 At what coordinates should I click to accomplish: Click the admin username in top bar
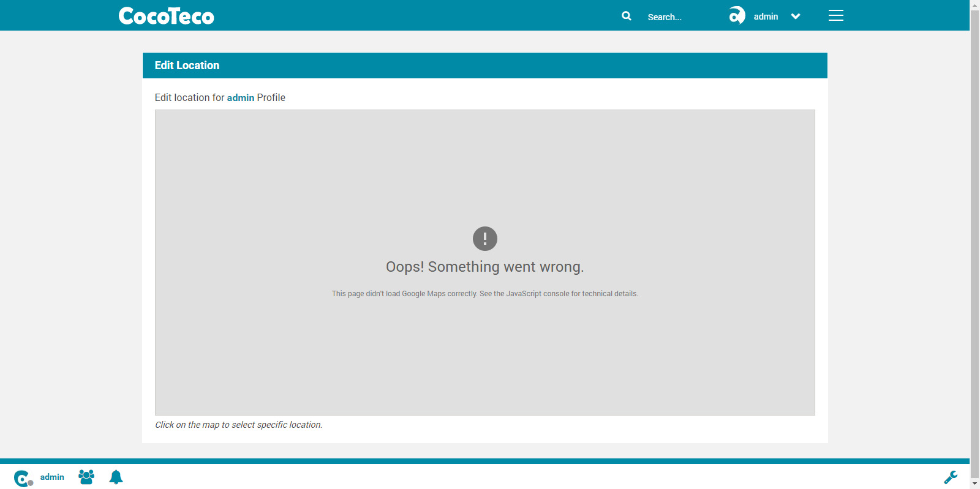[x=766, y=17]
